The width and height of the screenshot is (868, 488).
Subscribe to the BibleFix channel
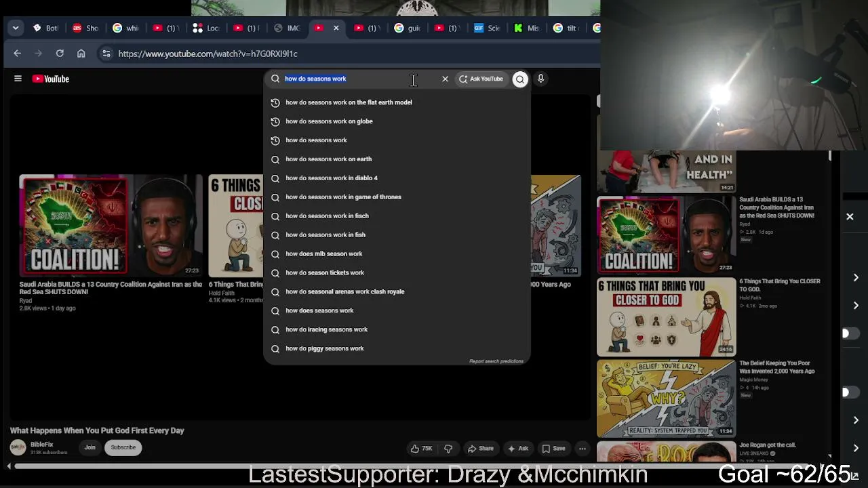tap(123, 447)
